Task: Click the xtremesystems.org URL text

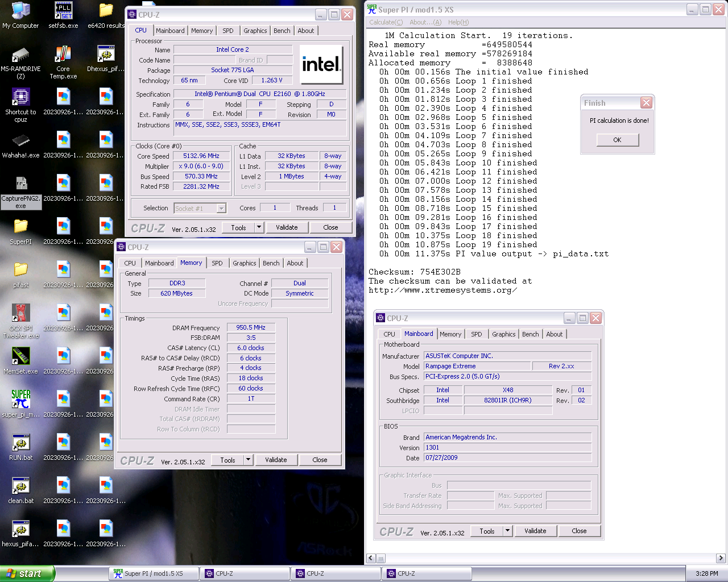Action: pos(443,290)
